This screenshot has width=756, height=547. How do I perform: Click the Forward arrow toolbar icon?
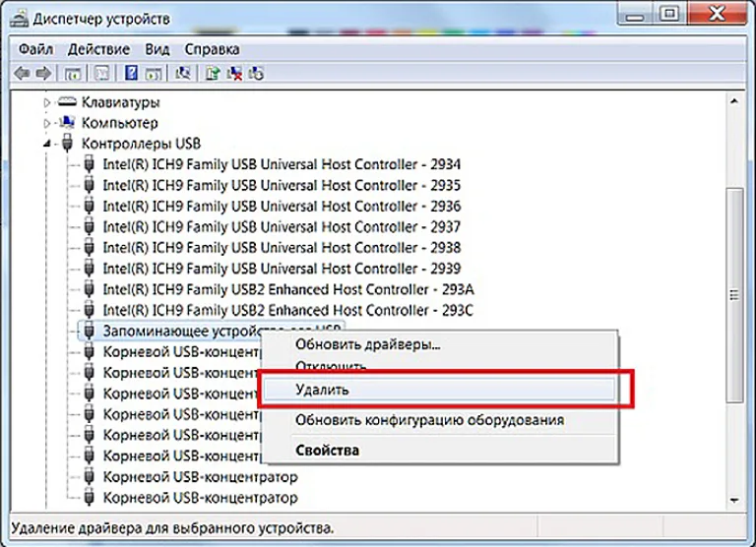pyautogui.click(x=44, y=73)
